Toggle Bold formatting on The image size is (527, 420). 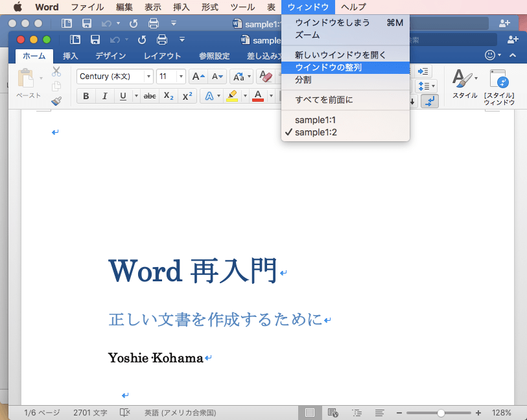(86, 96)
